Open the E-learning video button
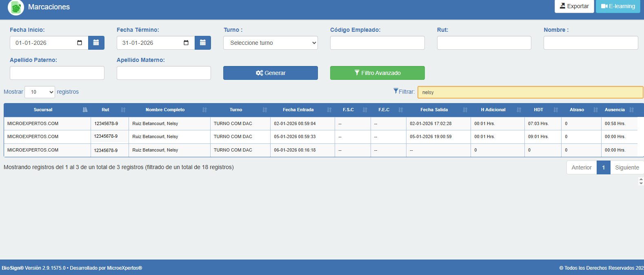Viewport: 644px width, 275px height. coord(618,6)
